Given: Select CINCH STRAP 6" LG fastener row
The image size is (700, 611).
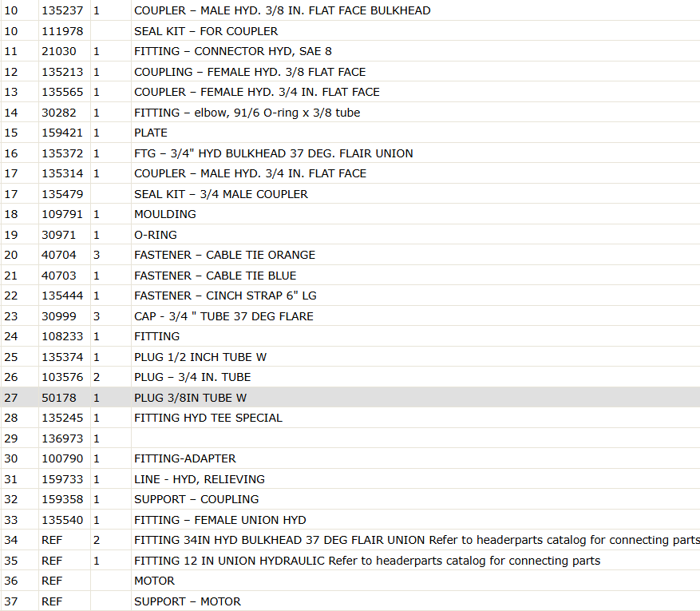Looking at the screenshot, I should click(350, 296).
